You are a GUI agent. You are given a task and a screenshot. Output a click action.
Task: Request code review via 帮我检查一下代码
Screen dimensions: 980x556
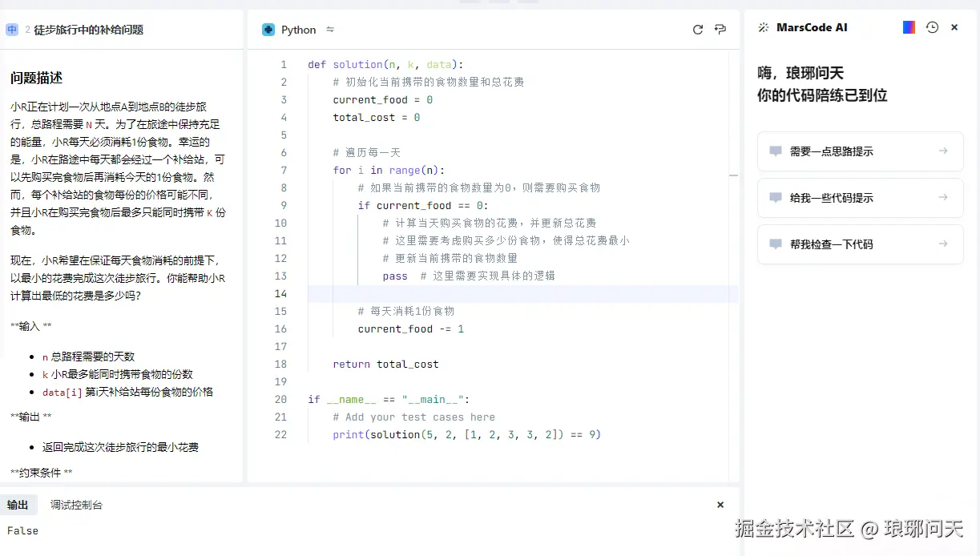tap(831, 243)
